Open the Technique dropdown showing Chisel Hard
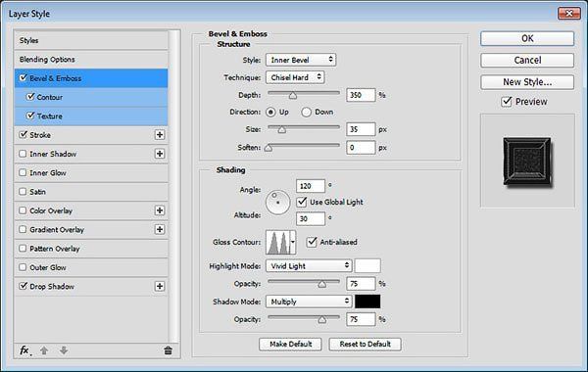 (x=295, y=77)
